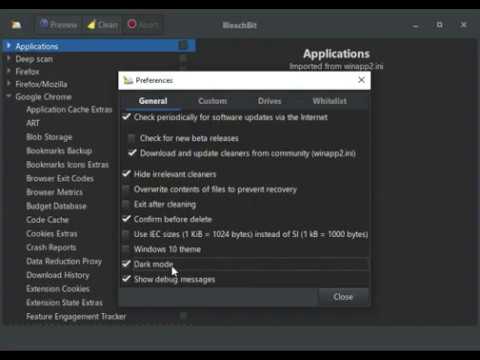Select Feature Engagement Tracker item
480x360 pixels.
(76, 317)
